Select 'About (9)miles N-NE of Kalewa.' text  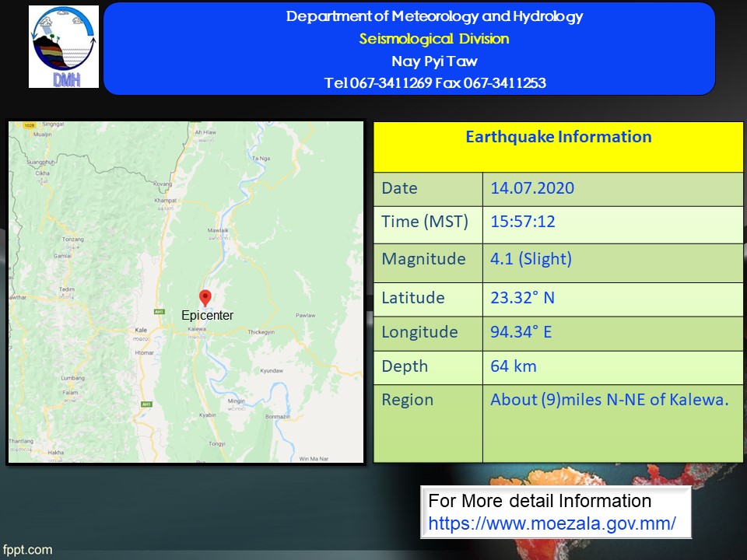pos(609,400)
